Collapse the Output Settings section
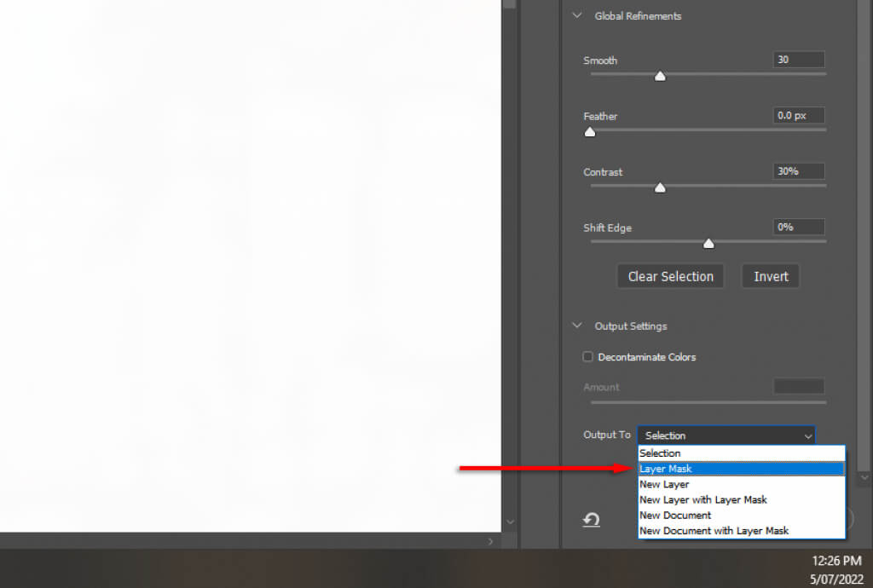 pos(576,326)
